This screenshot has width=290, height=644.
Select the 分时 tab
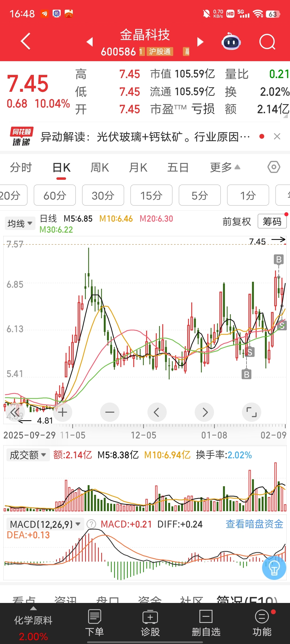tap(21, 168)
